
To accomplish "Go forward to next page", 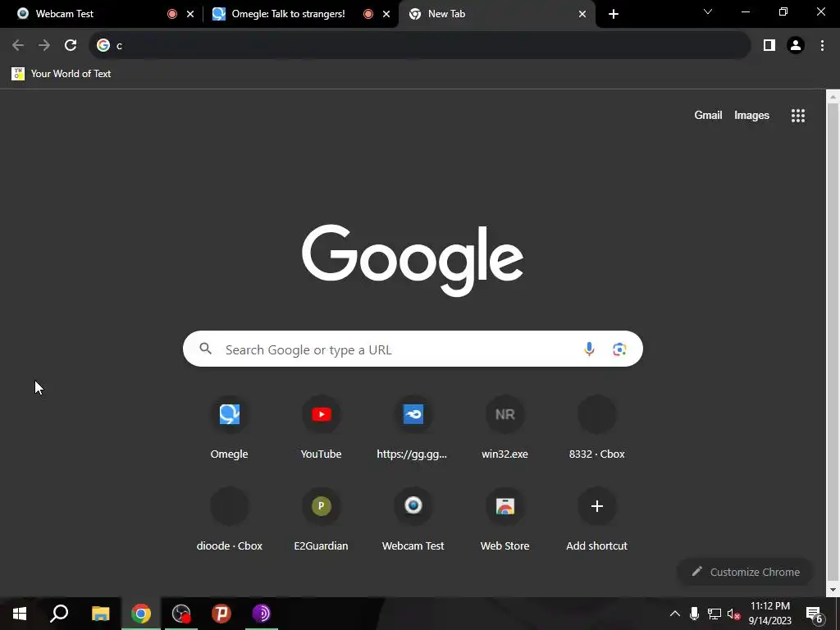I will click(x=44, y=45).
